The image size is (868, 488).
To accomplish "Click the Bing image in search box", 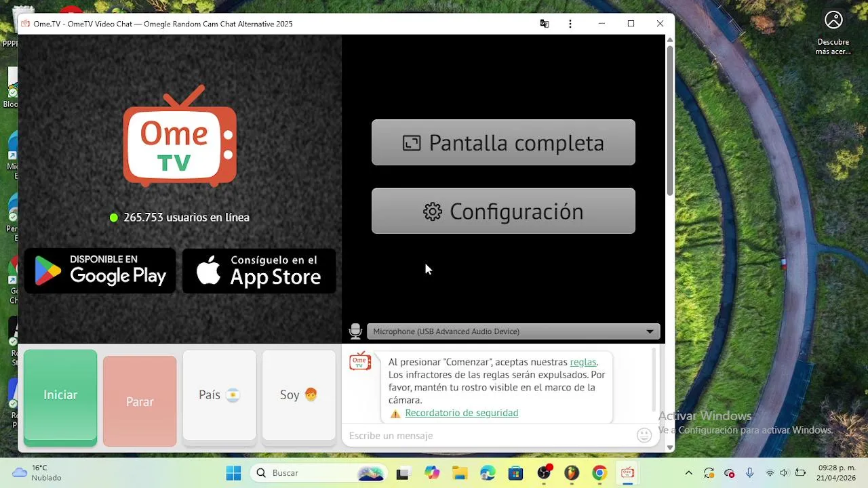I will (x=371, y=473).
